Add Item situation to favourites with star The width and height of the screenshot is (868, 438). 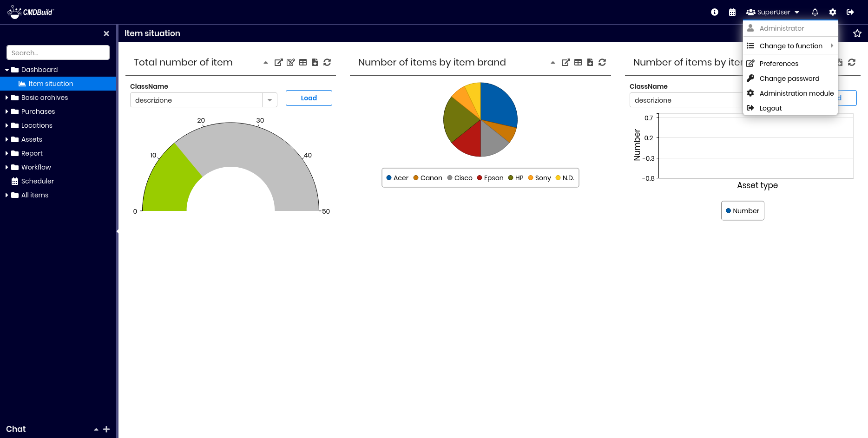[857, 33]
